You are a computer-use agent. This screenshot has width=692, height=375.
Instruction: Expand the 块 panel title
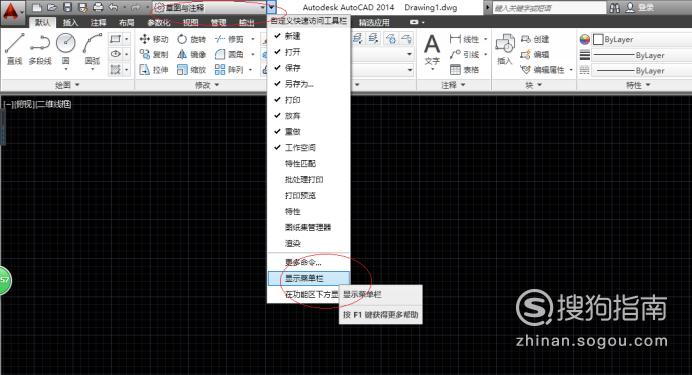pos(534,85)
